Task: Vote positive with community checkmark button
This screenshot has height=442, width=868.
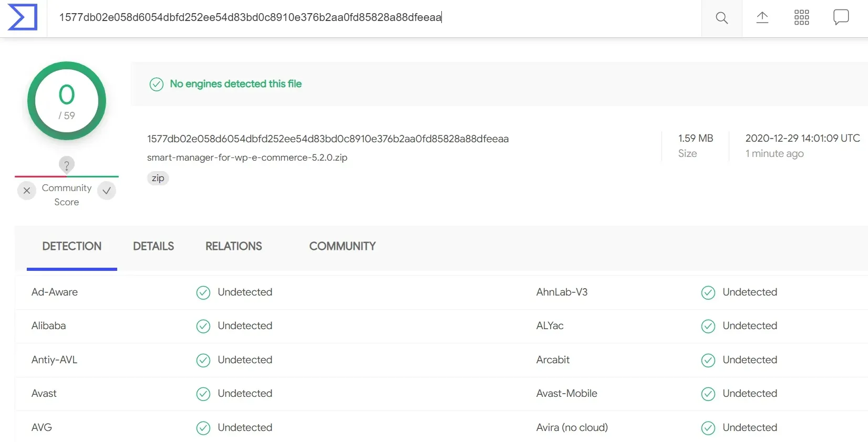Action: tap(107, 191)
